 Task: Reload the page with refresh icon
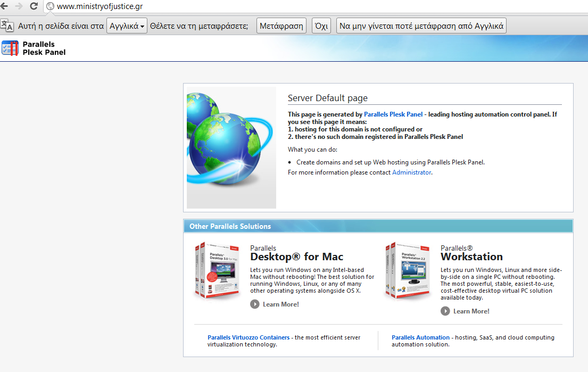(34, 6)
